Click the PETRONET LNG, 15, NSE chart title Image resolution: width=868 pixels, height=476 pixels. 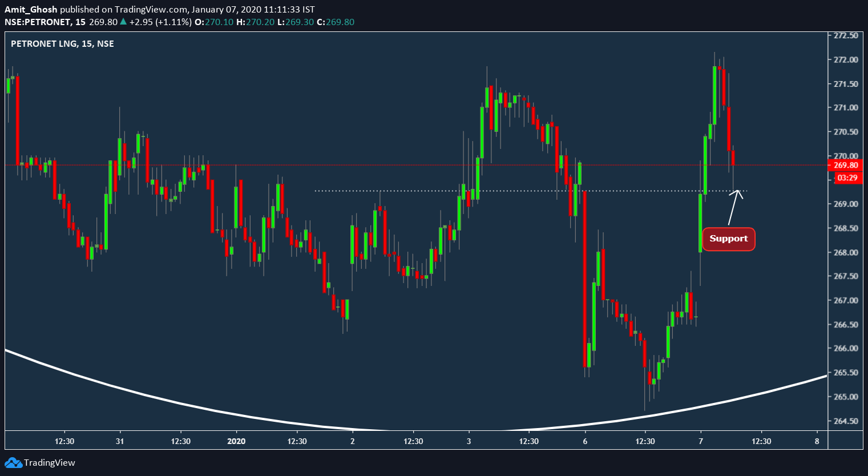point(62,44)
